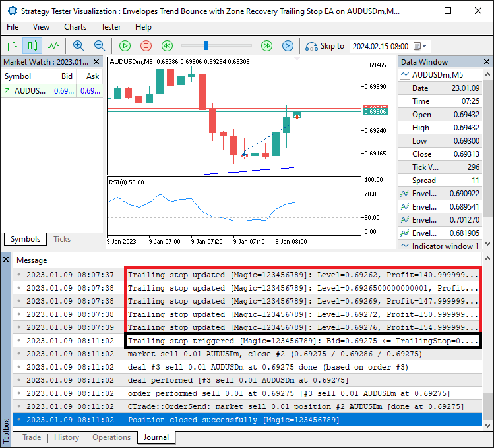Select the trailing stop Level=0.69276 journal entry
The width and height of the screenshot is (494, 448).
pos(247,327)
